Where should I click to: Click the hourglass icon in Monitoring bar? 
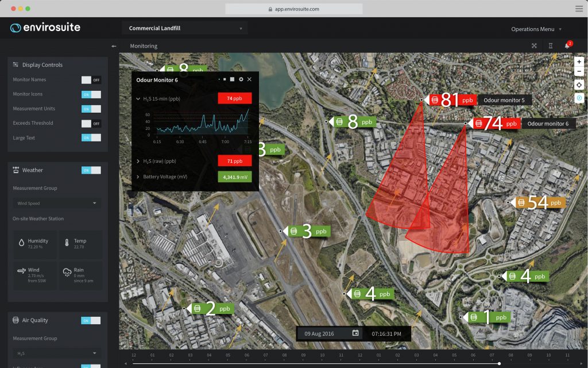(x=550, y=46)
